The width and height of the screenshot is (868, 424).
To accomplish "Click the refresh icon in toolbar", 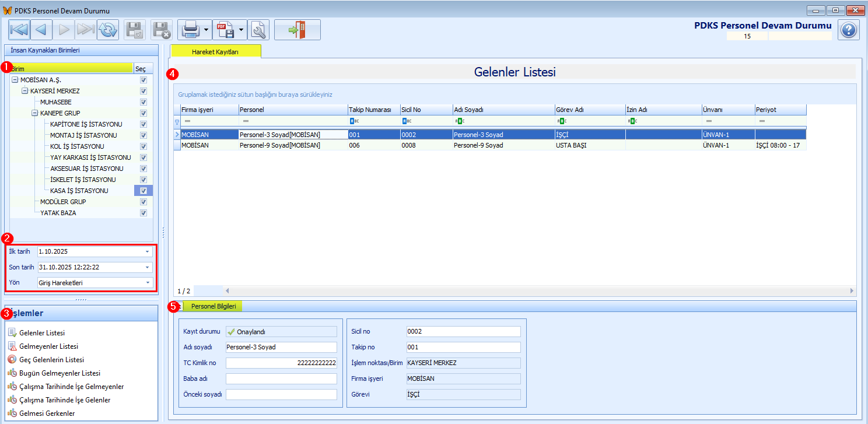I will tap(108, 30).
